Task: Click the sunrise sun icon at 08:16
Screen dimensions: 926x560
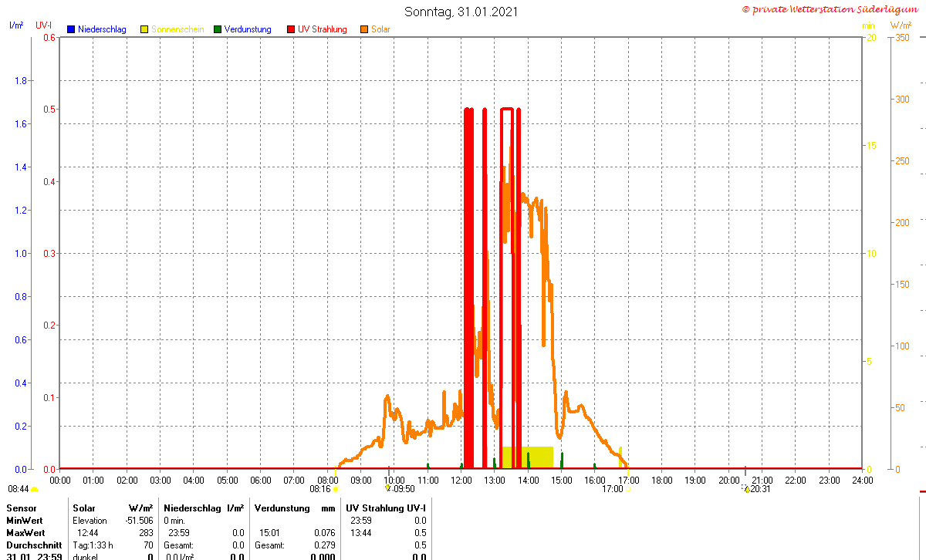Action: 336,489
